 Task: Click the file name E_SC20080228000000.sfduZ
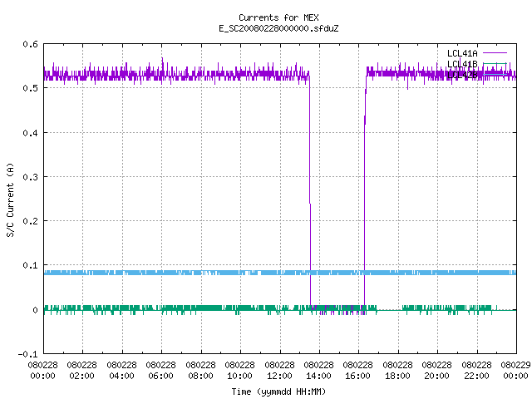pos(278,28)
